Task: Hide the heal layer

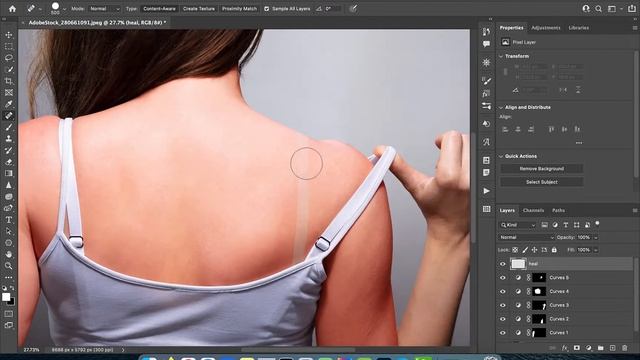Action: point(503,264)
